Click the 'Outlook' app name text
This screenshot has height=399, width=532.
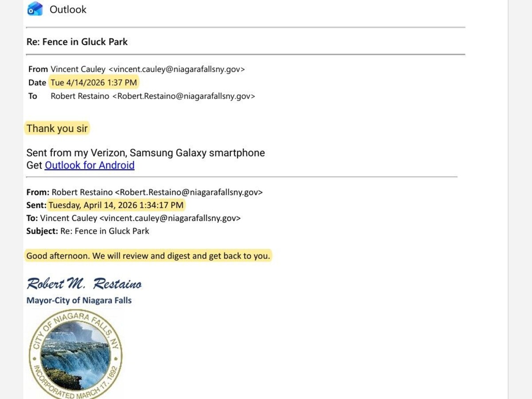click(68, 9)
